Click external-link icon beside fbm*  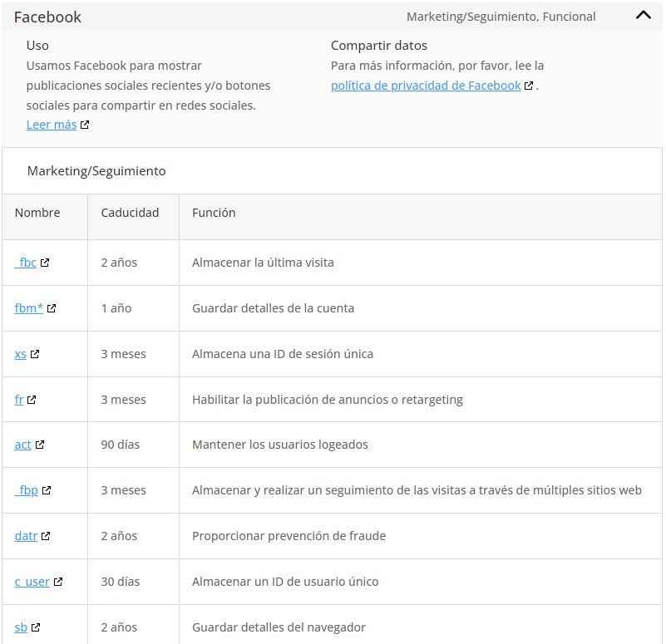coord(52,308)
